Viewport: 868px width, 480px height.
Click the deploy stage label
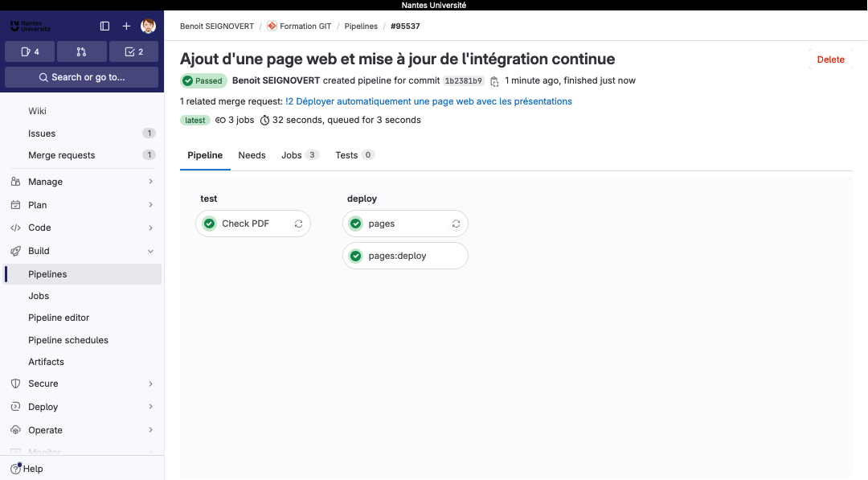pos(362,199)
